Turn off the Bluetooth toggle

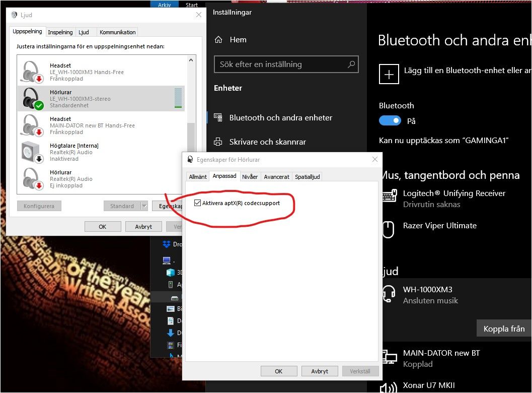[x=389, y=120]
